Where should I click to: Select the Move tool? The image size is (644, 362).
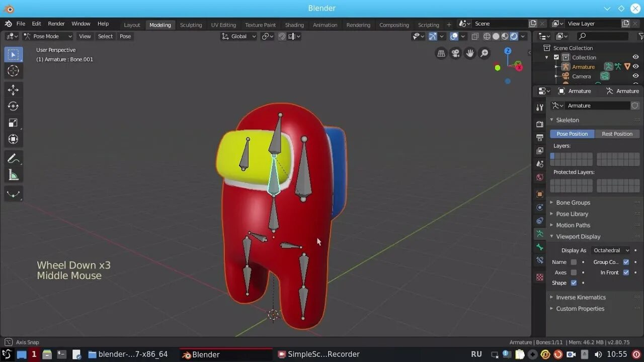coord(14,90)
